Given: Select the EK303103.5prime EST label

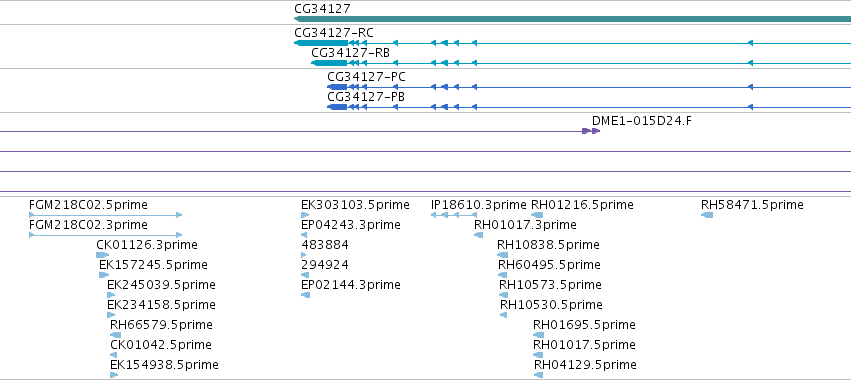Looking at the screenshot, I should pyautogui.click(x=355, y=205).
